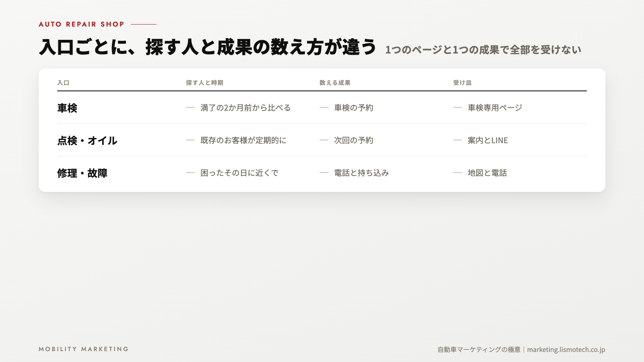Select the '修理・故障' row title
The width and height of the screenshot is (644, 362).
[x=83, y=173]
